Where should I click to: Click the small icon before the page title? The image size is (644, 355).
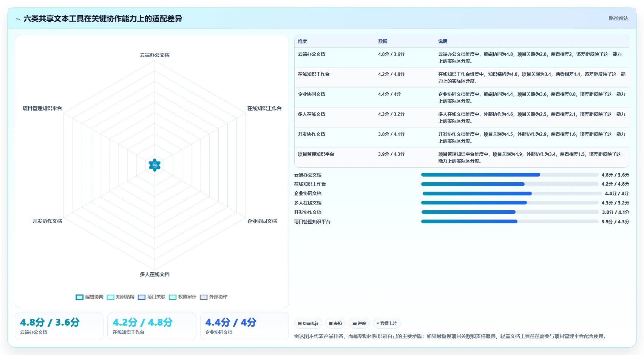click(18, 19)
